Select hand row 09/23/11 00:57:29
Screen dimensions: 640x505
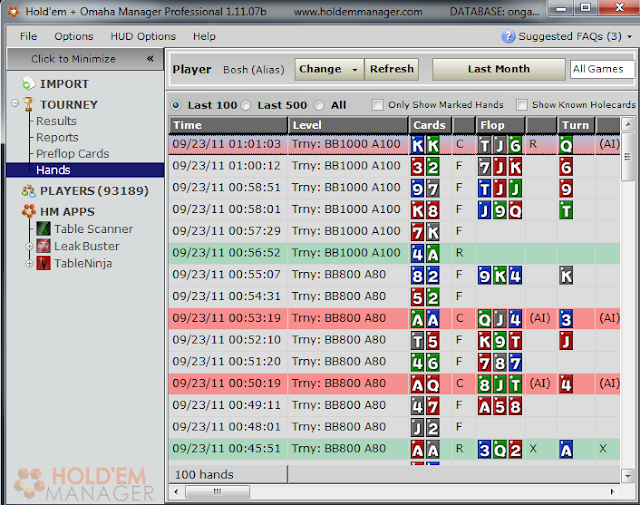tap(394, 231)
